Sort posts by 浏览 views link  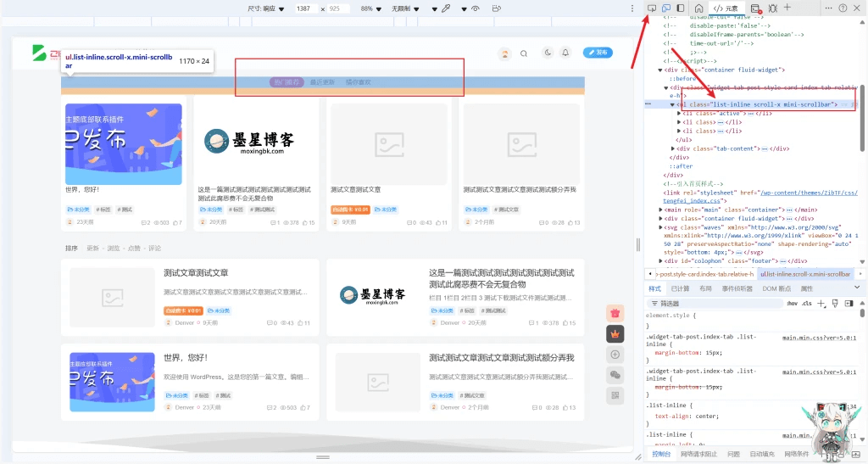pyautogui.click(x=114, y=248)
